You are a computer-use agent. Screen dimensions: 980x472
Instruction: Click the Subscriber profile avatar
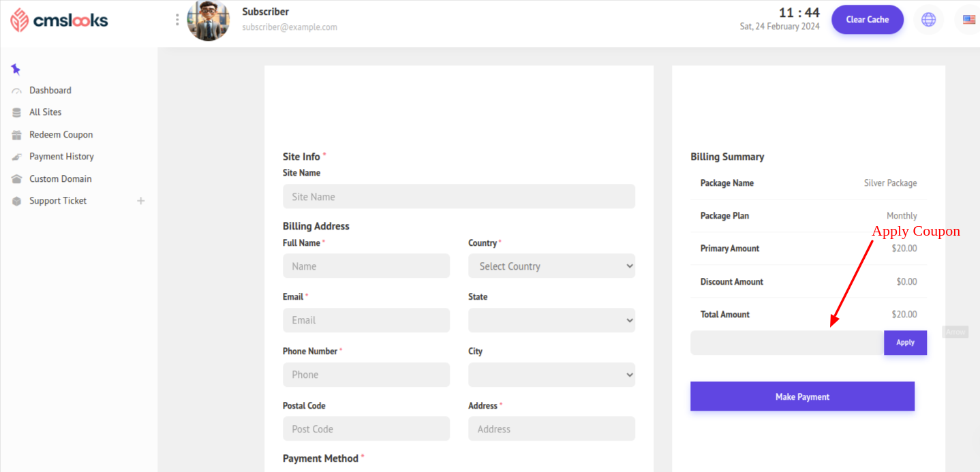tap(208, 20)
